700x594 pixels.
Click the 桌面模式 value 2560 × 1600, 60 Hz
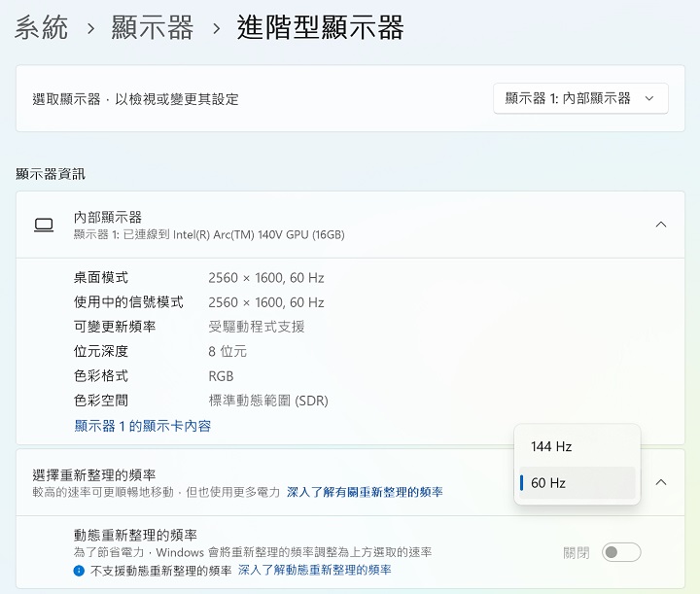(266, 278)
